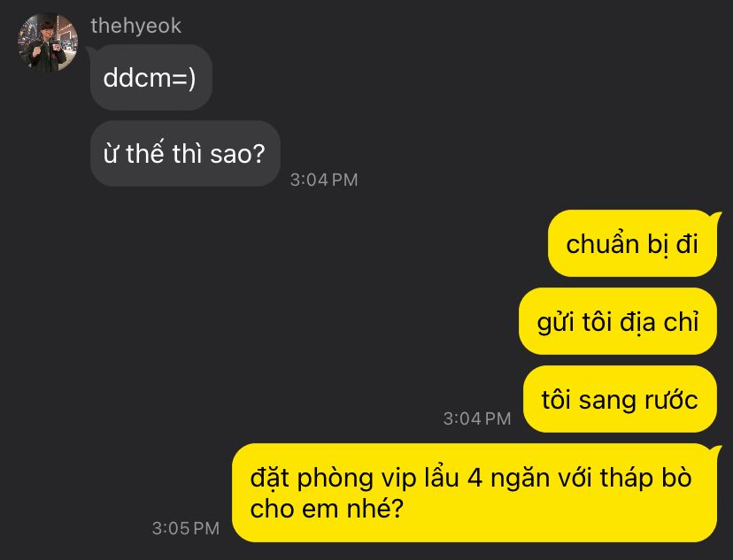Click the username thehyeok above messages
This screenshot has width=733, height=560.
pyautogui.click(x=136, y=26)
